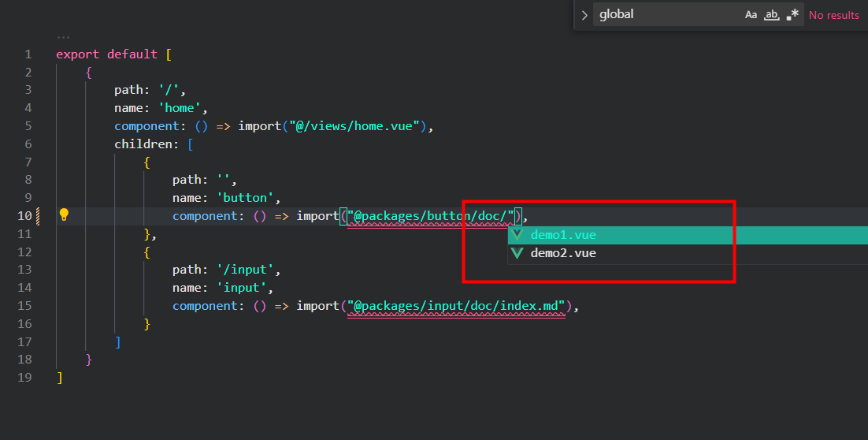
Task: Click the "@packages/button/doc/" string
Action: click(x=431, y=215)
